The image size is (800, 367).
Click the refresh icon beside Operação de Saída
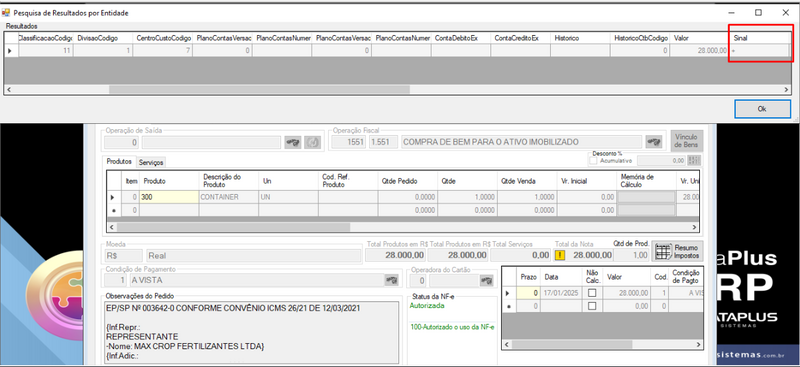coord(312,142)
